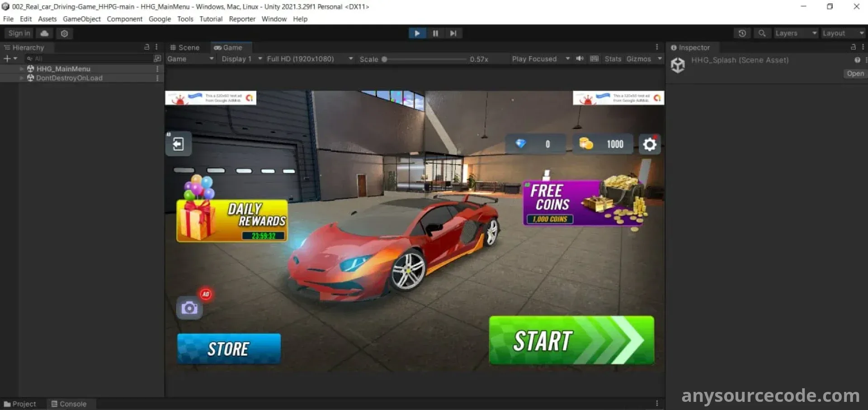Toggle the Stats overlay in Game view
The height and width of the screenshot is (410, 868).
click(613, 59)
